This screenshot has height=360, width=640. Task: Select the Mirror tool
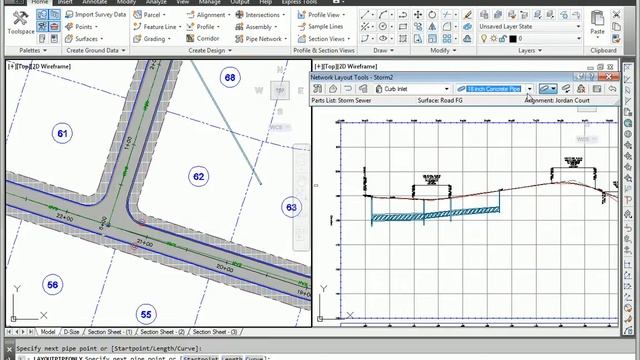tap(432, 27)
